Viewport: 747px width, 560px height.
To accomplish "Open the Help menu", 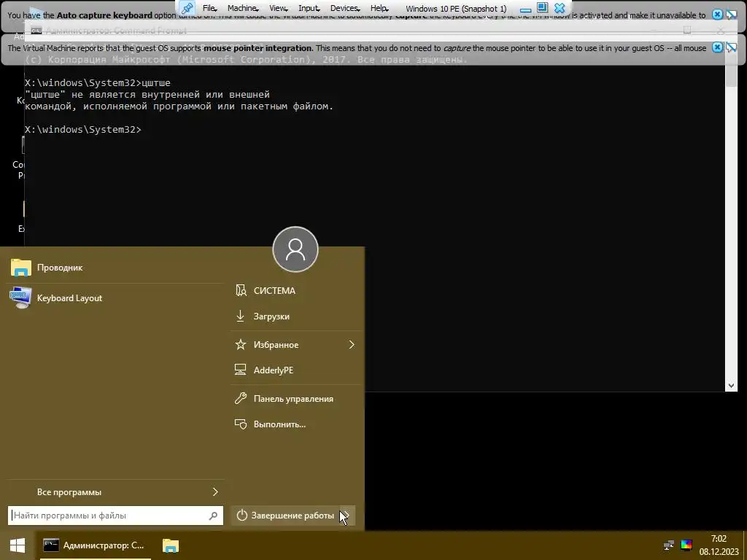I will [x=379, y=8].
